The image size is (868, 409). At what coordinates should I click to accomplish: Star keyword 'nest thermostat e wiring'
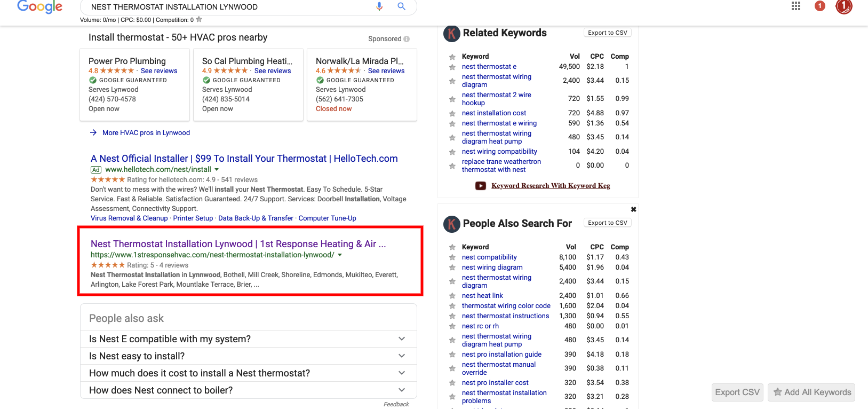pyautogui.click(x=452, y=124)
